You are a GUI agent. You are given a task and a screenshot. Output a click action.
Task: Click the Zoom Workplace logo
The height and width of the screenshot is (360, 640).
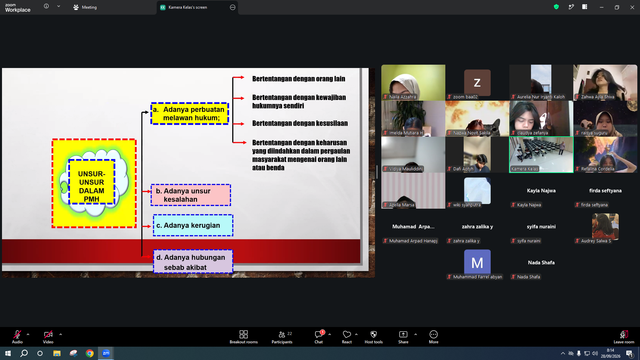18,8
